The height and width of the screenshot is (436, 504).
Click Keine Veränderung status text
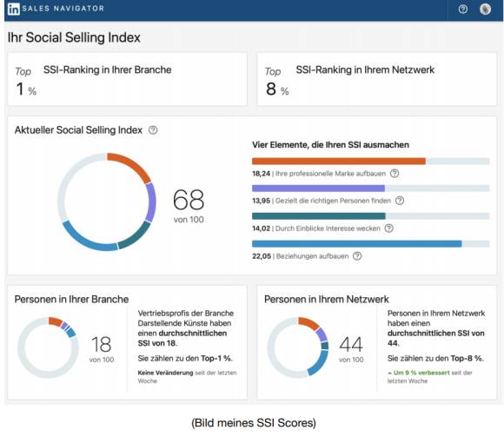165,373
